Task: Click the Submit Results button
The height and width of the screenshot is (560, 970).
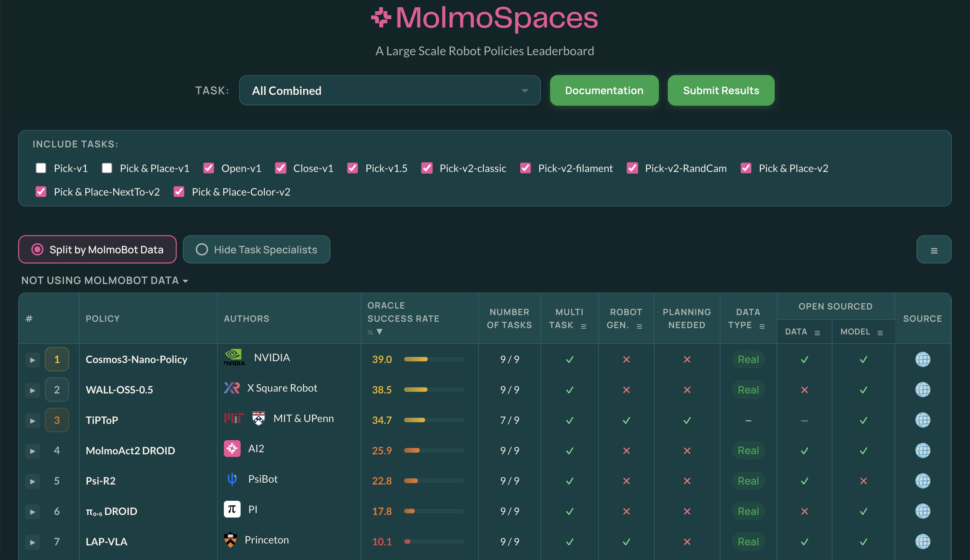Action: pos(721,90)
